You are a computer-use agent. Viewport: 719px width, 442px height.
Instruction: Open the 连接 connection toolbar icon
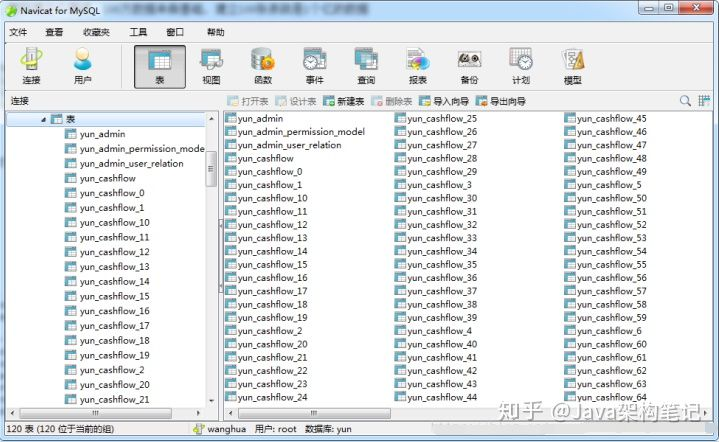(x=31, y=67)
